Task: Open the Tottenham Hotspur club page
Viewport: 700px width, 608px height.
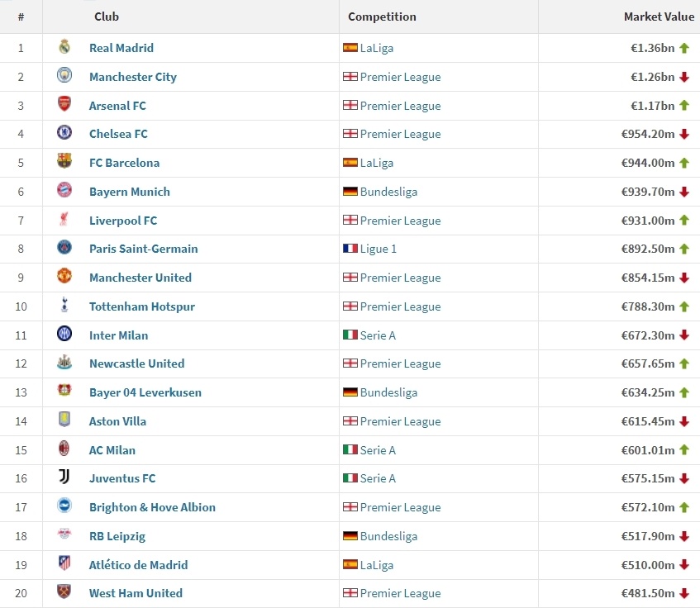Action: pos(142,306)
